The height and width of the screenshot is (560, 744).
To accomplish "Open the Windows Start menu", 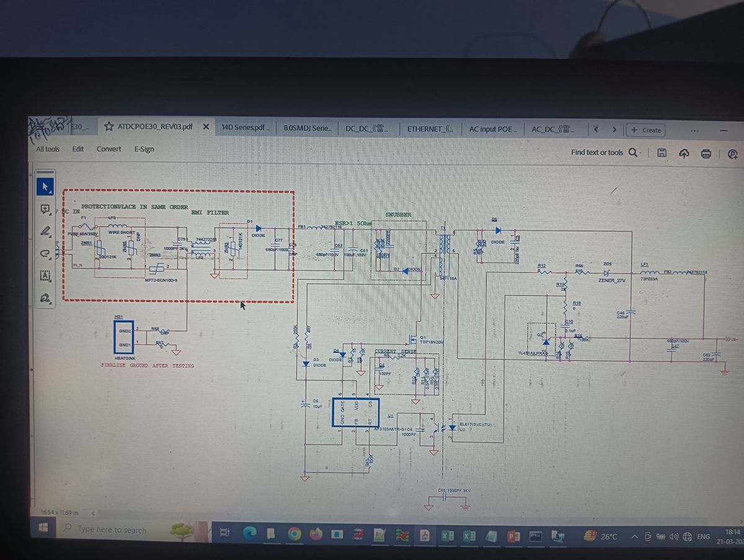I will point(43,528).
